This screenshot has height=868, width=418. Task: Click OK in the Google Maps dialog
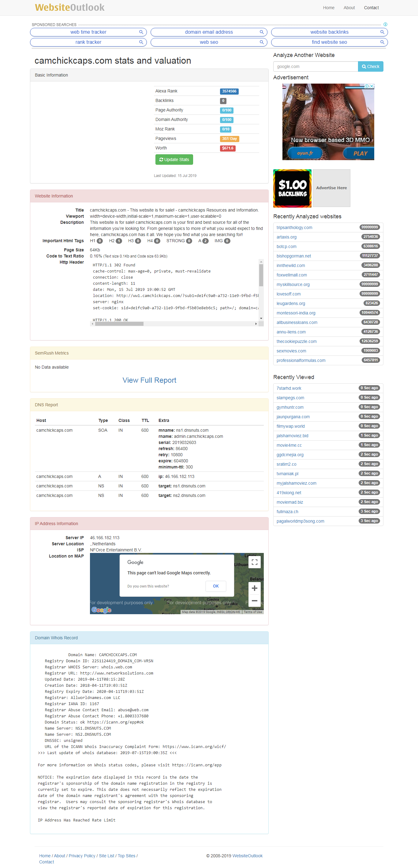point(215,586)
